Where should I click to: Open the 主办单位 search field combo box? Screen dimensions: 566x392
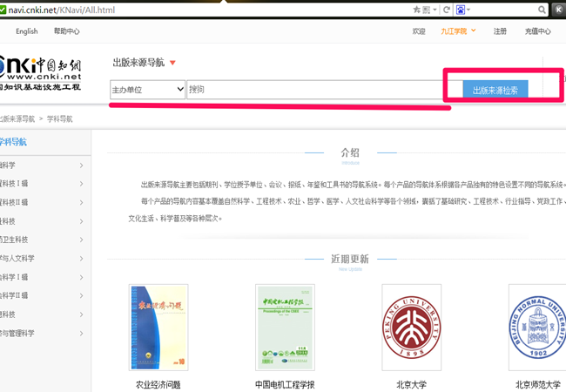pyautogui.click(x=147, y=90)
